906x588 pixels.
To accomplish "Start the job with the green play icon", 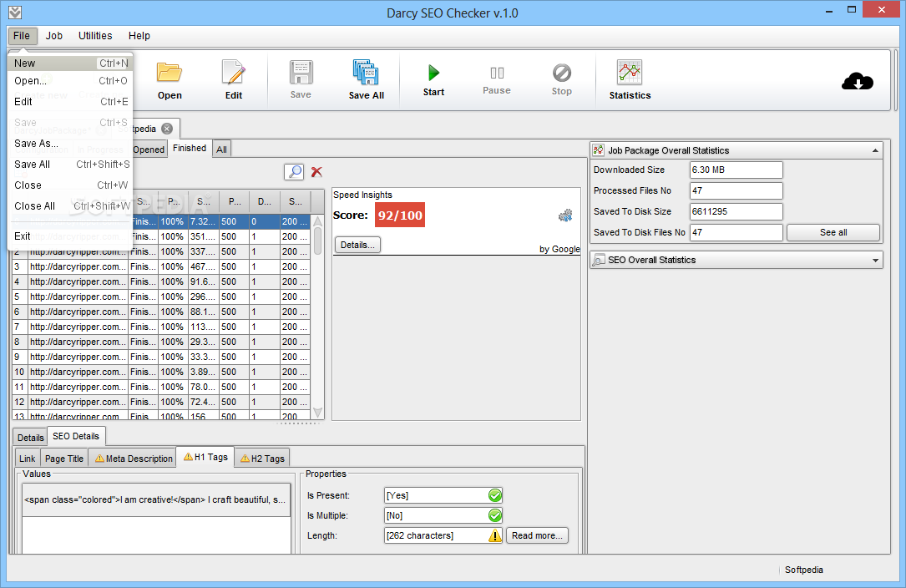I will click(433, 73).
